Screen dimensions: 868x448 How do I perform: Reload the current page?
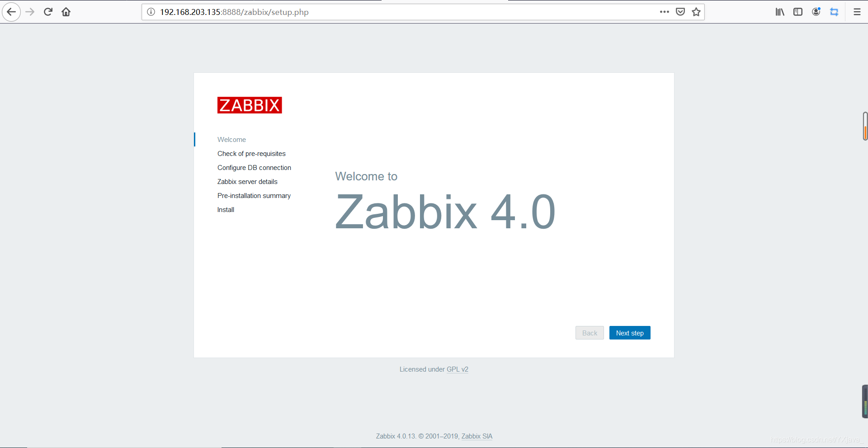click(x=48, y=12)
